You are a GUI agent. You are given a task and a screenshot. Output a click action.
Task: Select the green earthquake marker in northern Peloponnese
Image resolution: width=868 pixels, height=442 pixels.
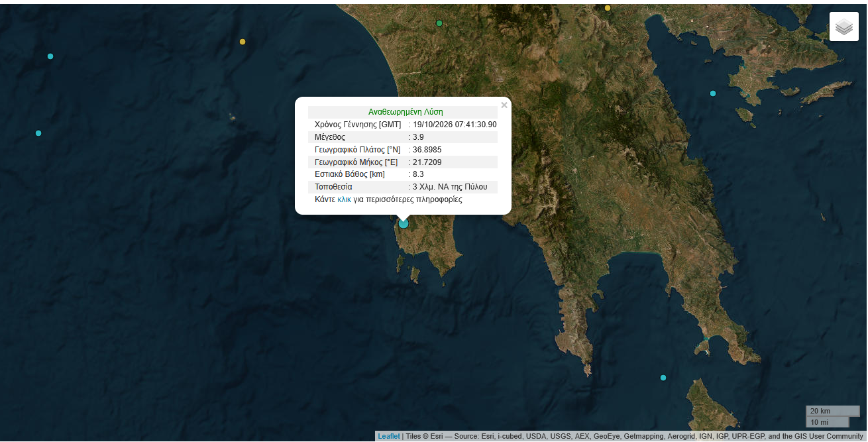[439, 23]
